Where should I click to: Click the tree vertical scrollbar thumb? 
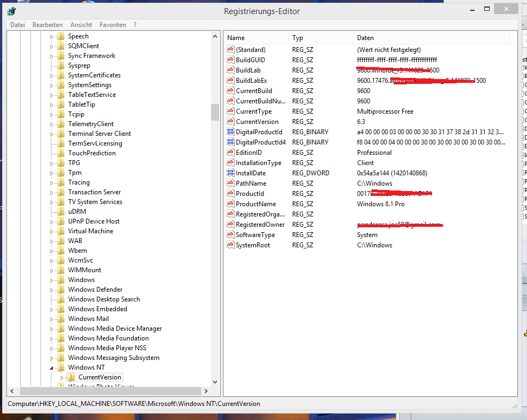[215, 112]
